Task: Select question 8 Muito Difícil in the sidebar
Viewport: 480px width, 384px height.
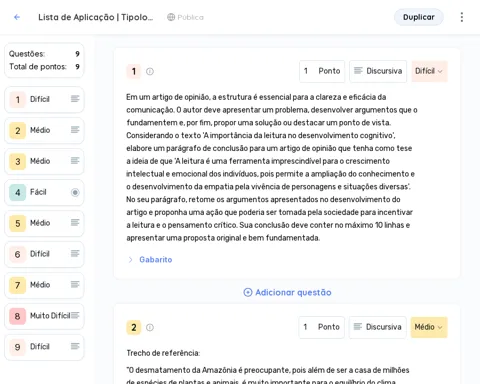Action: pyautogui.click(x=44, y=316)
